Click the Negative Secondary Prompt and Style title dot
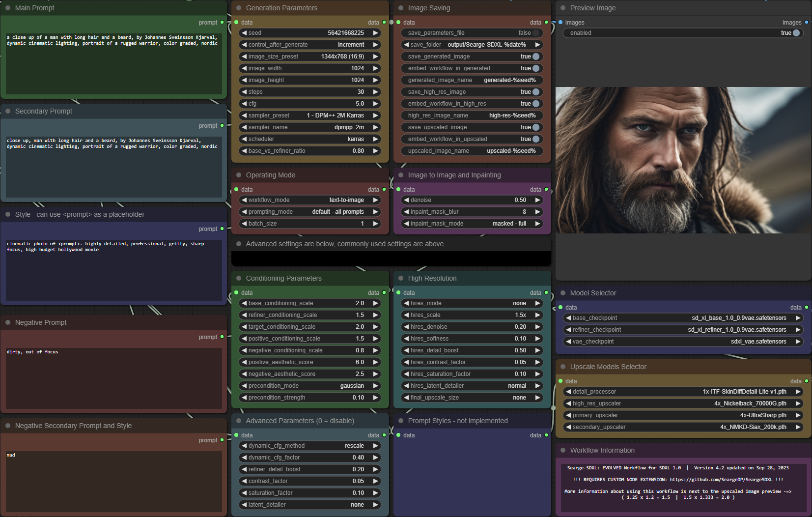This screenshot has width=812, height=517. (x=8, y=426)
